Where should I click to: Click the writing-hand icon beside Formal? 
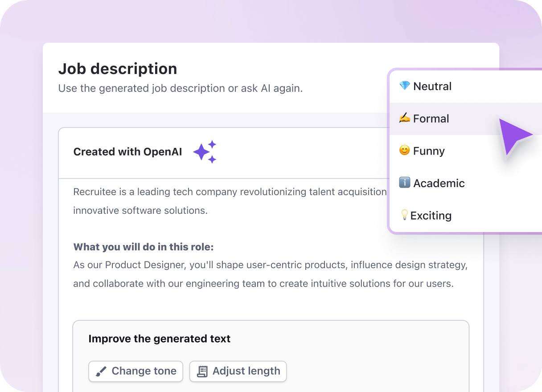point(404,118)
